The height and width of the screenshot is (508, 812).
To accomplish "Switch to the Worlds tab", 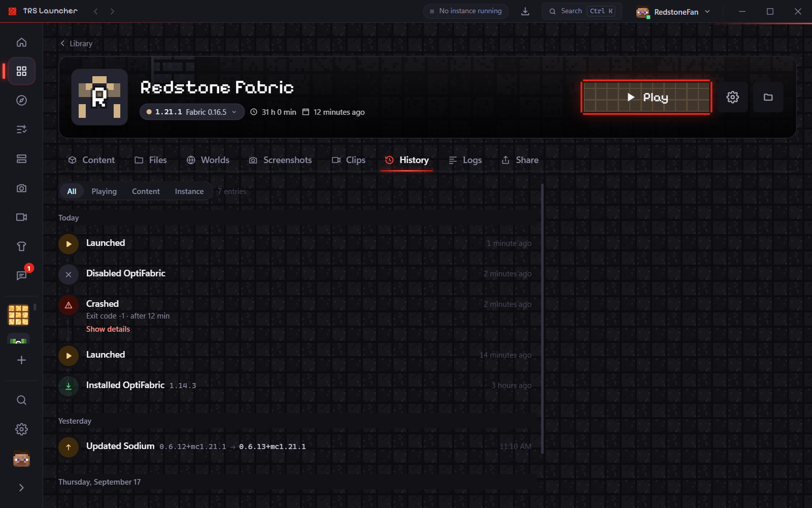I will (208, 160).
